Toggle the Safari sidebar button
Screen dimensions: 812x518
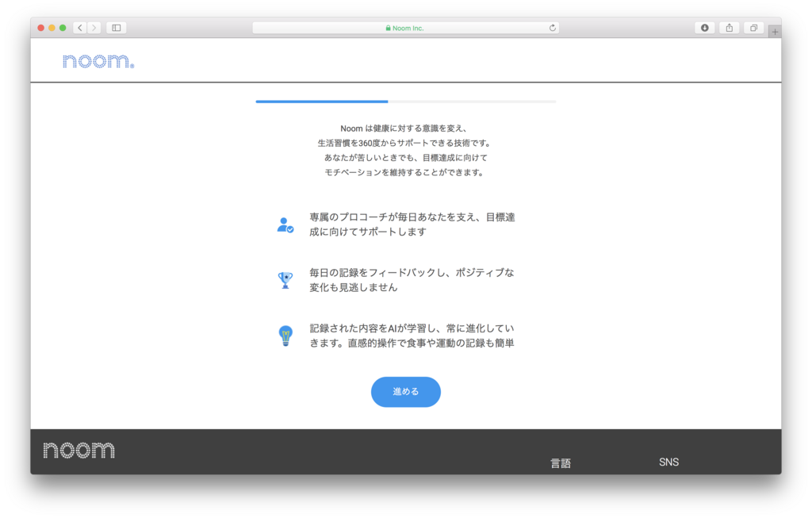(x=117, y=28)
